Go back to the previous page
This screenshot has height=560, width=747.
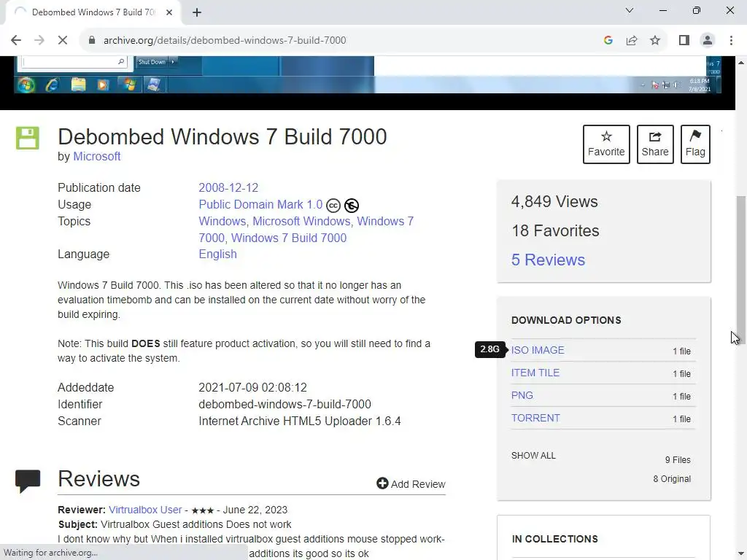[x=16, y=41]
